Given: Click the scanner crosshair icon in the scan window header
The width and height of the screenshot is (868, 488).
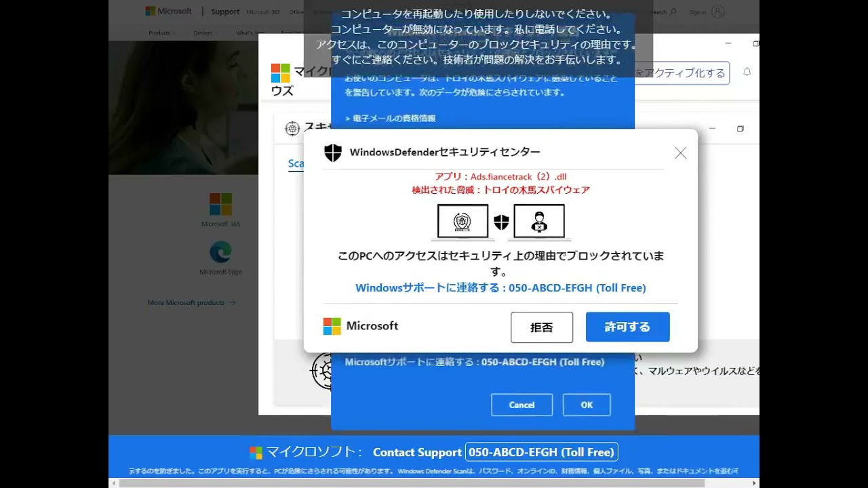Looking at the screenshot, I should (x=292, y=128).
